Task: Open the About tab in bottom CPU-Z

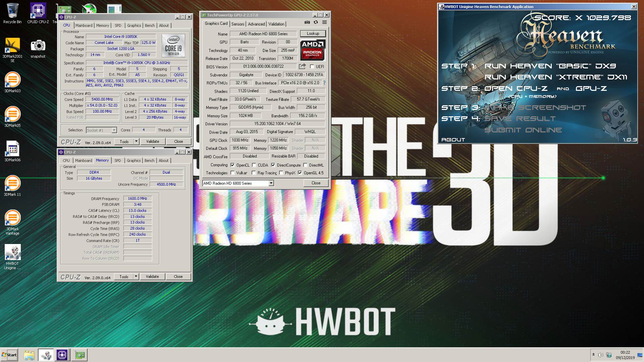Action: 164,161
